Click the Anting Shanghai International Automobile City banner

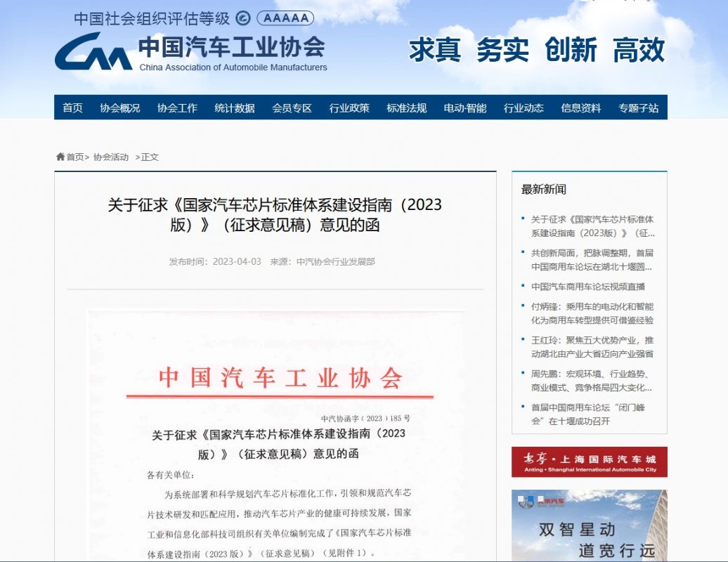pyautogui.click(x=589, y=462)
